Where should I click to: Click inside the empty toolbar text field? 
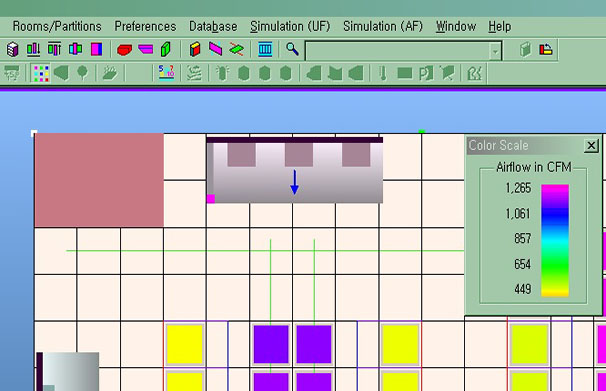397,51
